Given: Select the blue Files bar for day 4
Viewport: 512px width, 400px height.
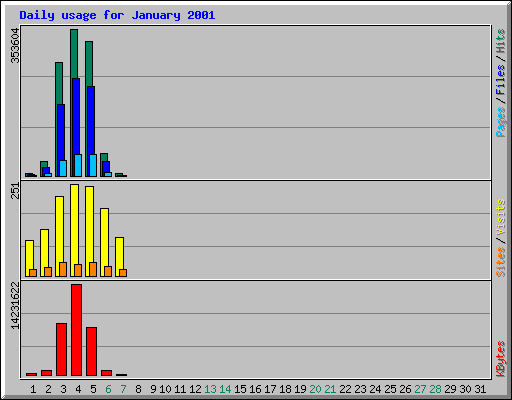Looking at the screenshot, I should click(76, 117).
